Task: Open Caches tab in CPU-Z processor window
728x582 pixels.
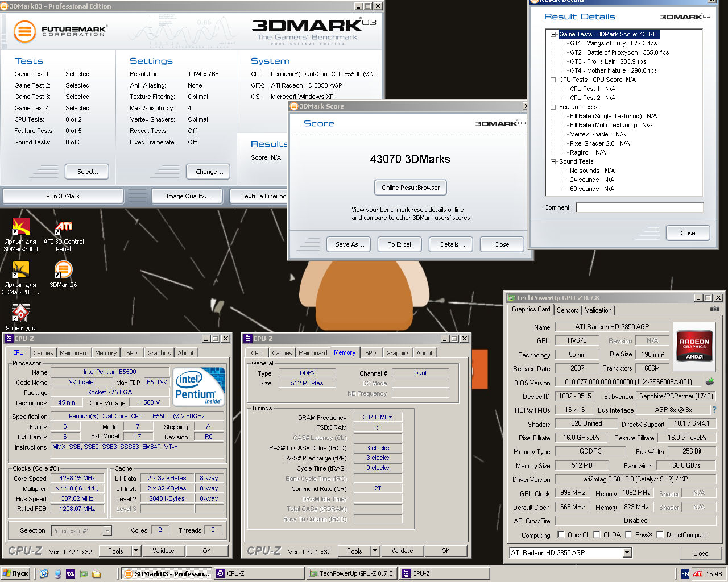Action: [x=43, y=353]
